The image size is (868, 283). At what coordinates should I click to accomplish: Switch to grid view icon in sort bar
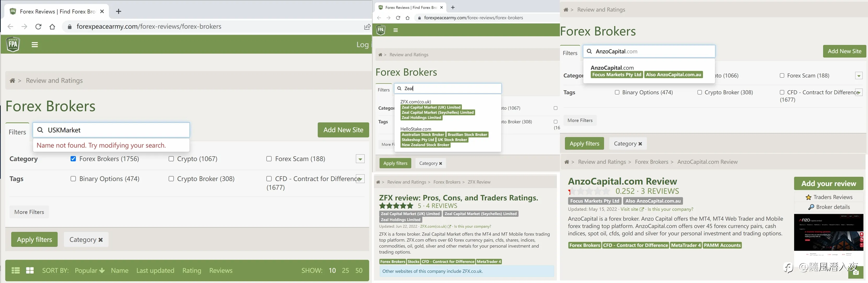(x=30, y=270)
